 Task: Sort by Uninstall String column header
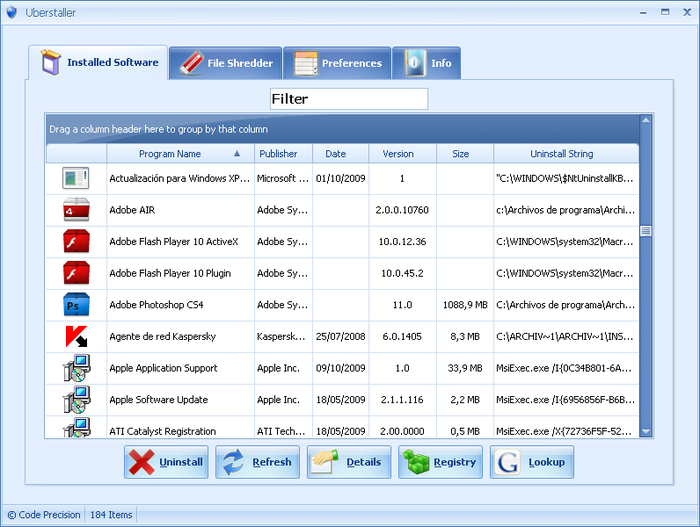[x=566, y=154]
